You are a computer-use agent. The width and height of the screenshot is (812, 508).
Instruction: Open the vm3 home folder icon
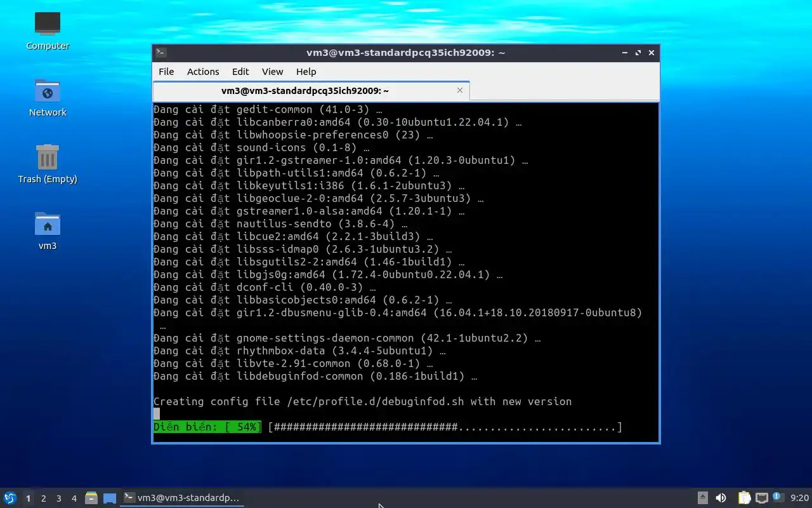(x=48, y=231)
